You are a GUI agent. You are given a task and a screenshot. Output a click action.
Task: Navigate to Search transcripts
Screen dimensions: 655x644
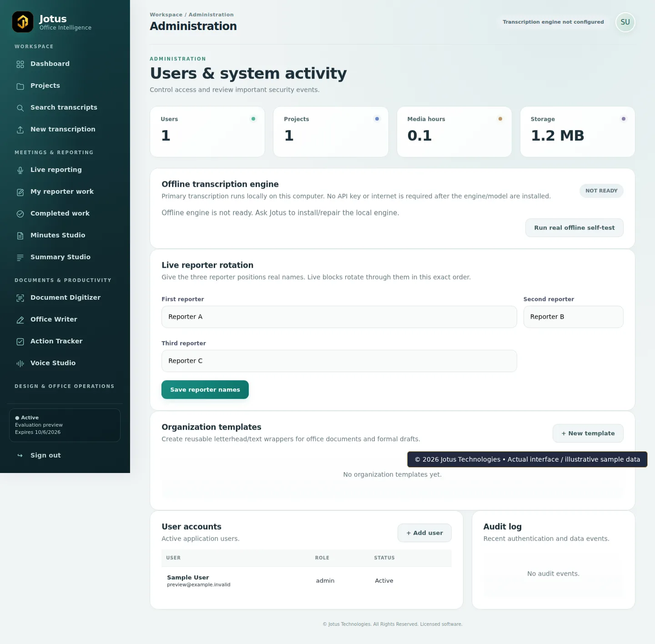pos(65,108)
